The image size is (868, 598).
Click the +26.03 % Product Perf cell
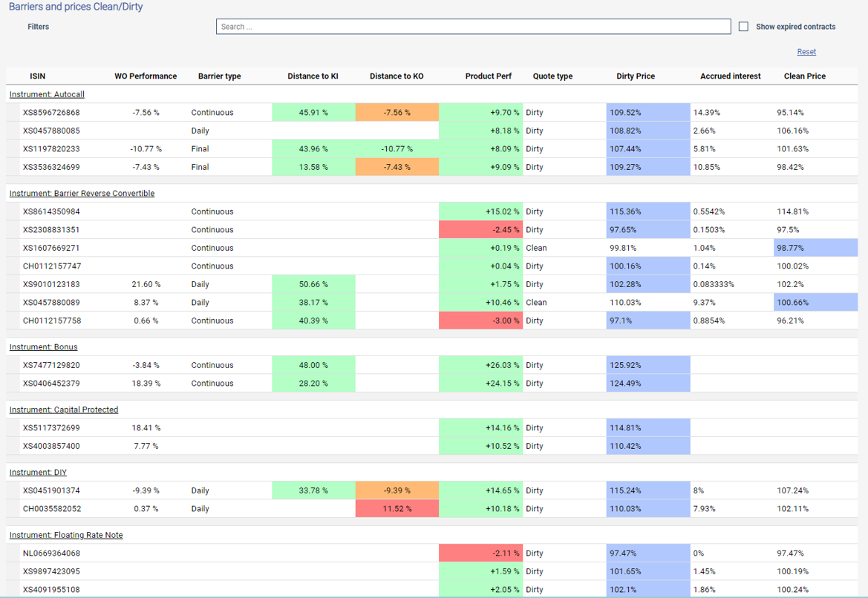[480, 365]
